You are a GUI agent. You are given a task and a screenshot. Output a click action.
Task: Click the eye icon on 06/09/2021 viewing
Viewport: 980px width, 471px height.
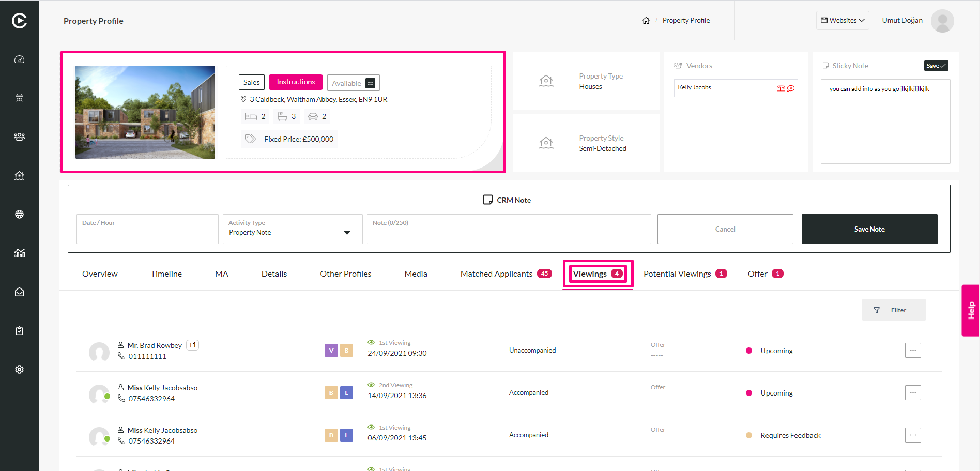pyautogui.click(x=371, y=428)
